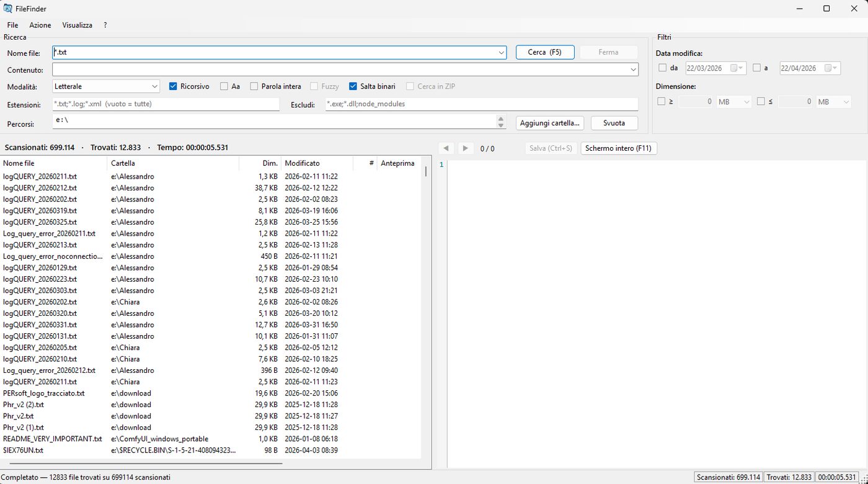The height and width of the screenshot is (484, 868).
Task: Select Phr_v2 (2).txt file row
Action: click(x=211, y=405)
